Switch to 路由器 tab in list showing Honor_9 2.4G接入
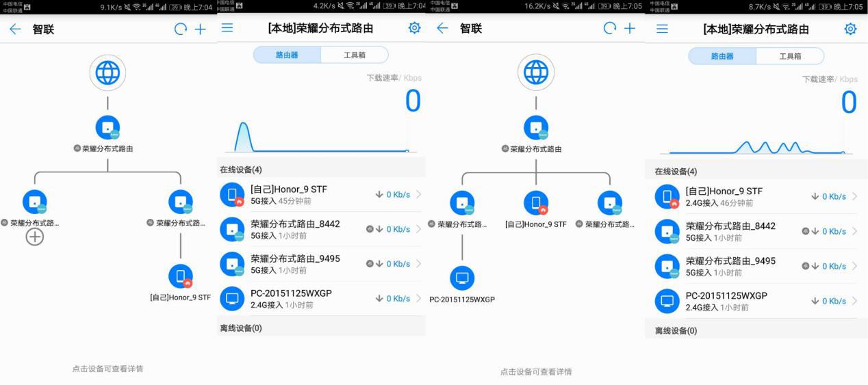The image size is (868, 385). (x=722, y=56)
